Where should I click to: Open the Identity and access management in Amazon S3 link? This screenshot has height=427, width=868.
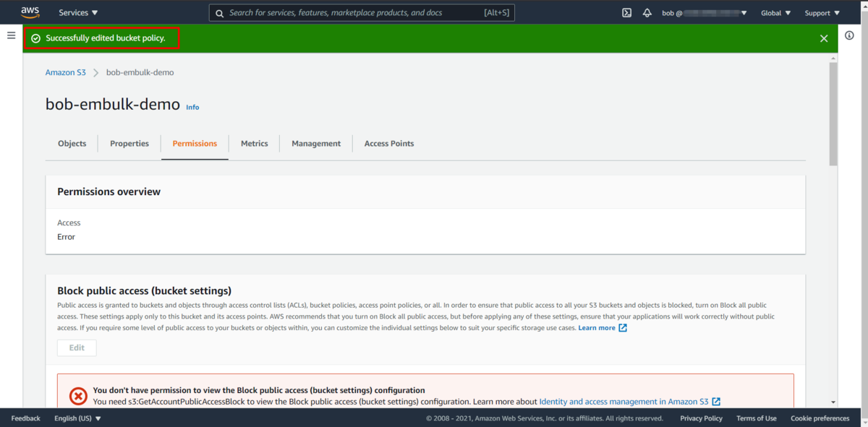(624, 402)
